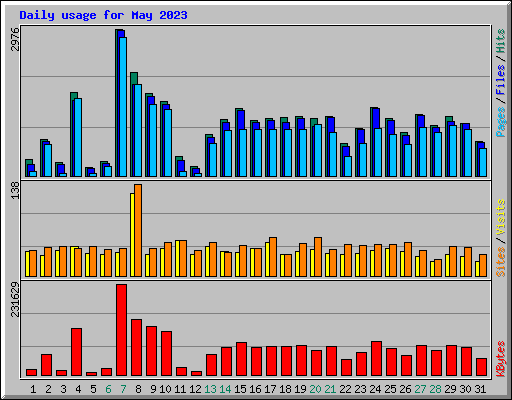Click the vertical "Sites / Visits" legend
512x400 pixels.
500,238
